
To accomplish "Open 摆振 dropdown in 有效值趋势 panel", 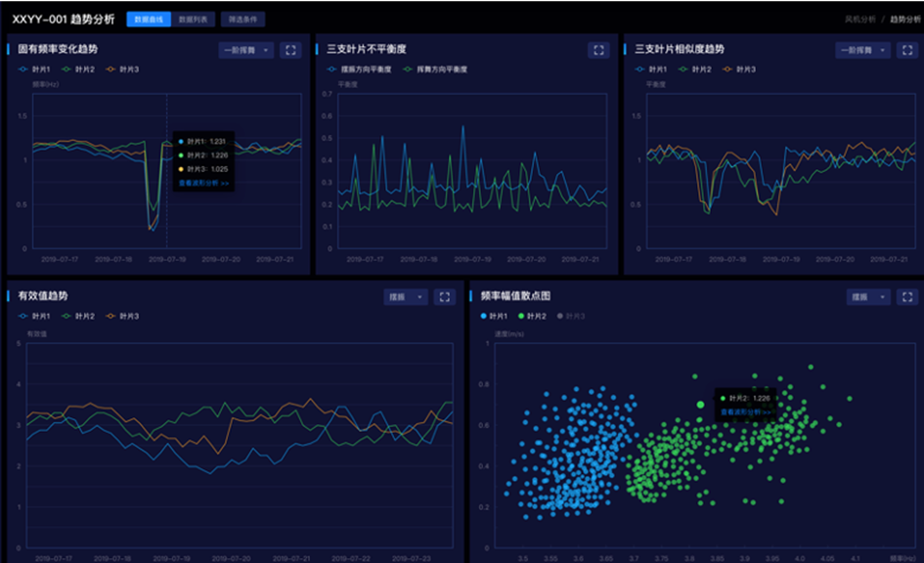I will 406,297.
